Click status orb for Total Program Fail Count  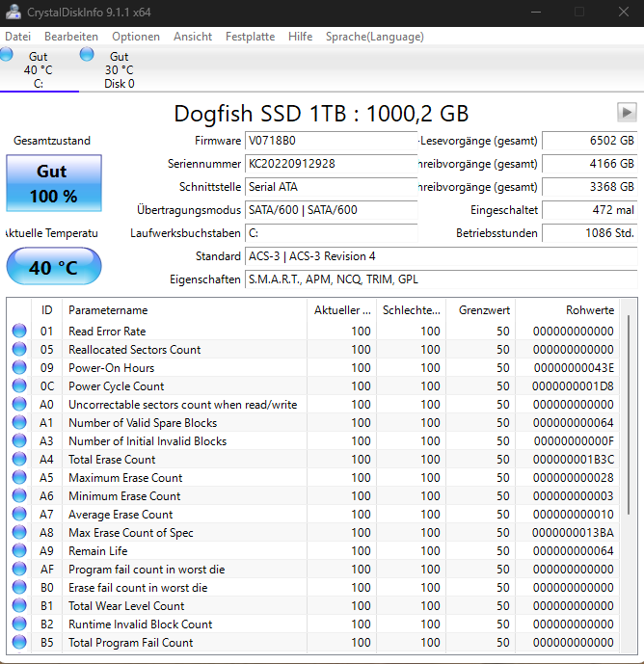19,642
